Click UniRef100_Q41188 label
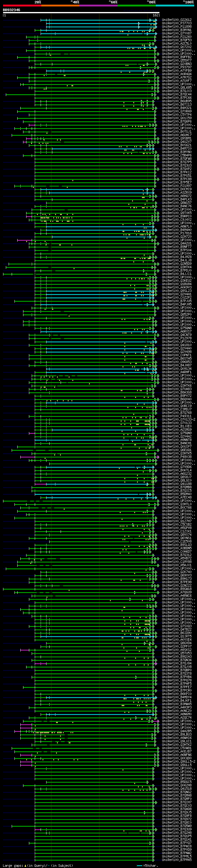Viewport: 197px width, 868px height. pos(177,483)
